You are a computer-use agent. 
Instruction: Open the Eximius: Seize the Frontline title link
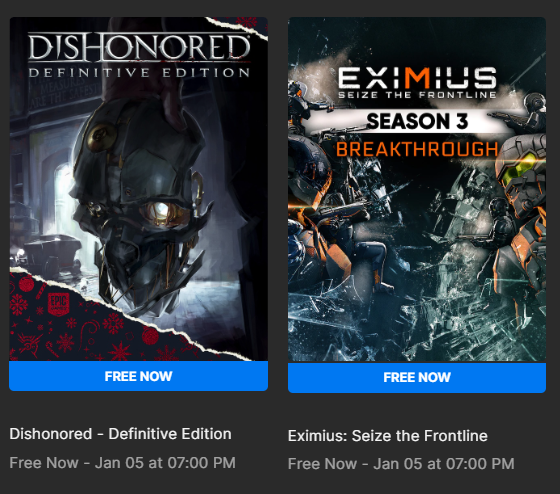point(388,436)
